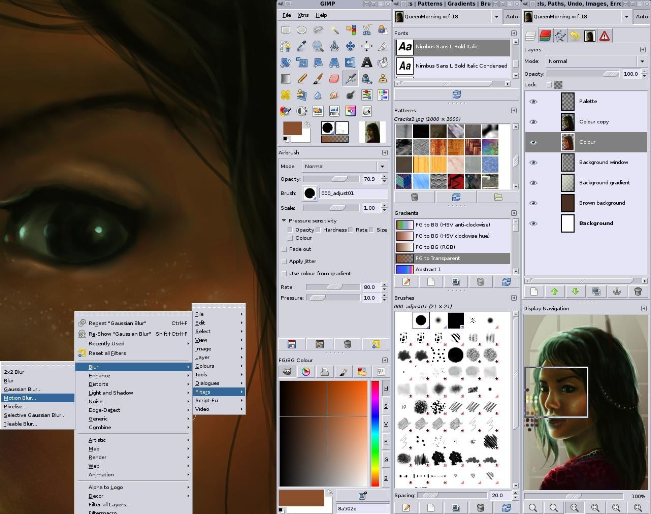Collapse the Pressure sensitivity expander
651x514 pixels.
[x=284, y=220]
